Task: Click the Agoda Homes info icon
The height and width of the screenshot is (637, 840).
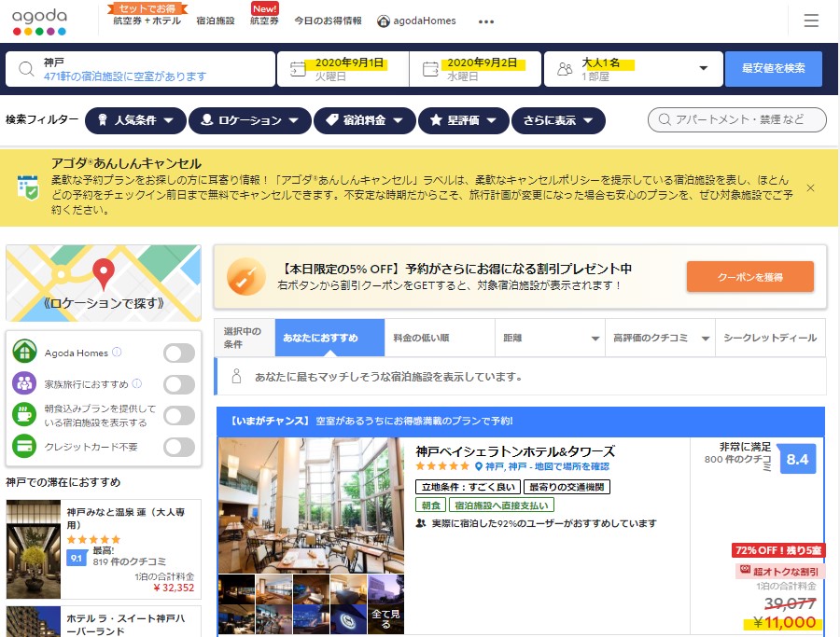Action: pos(117,352)
